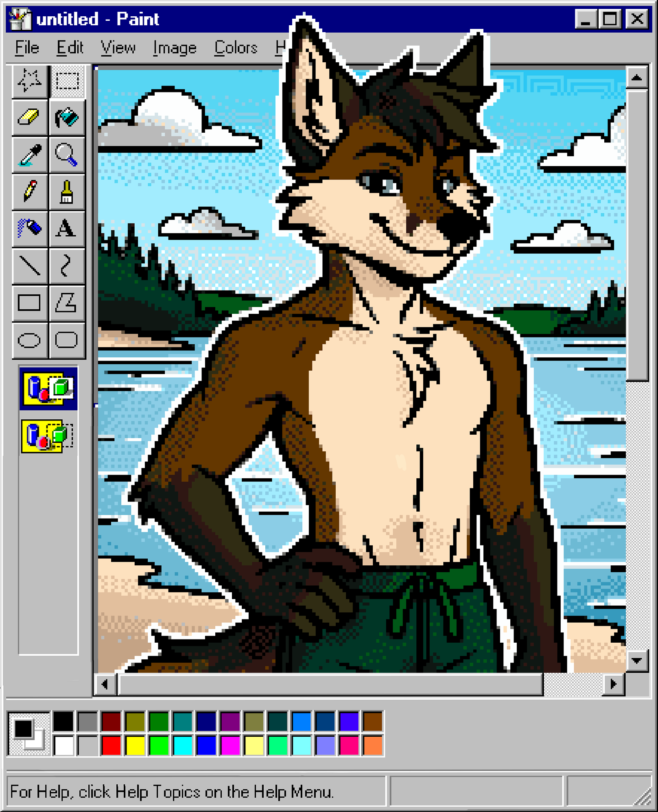This screenshot has height=812, width=658.
Task: Enable opaque selection mode option
Action: [x=48, y=389]
